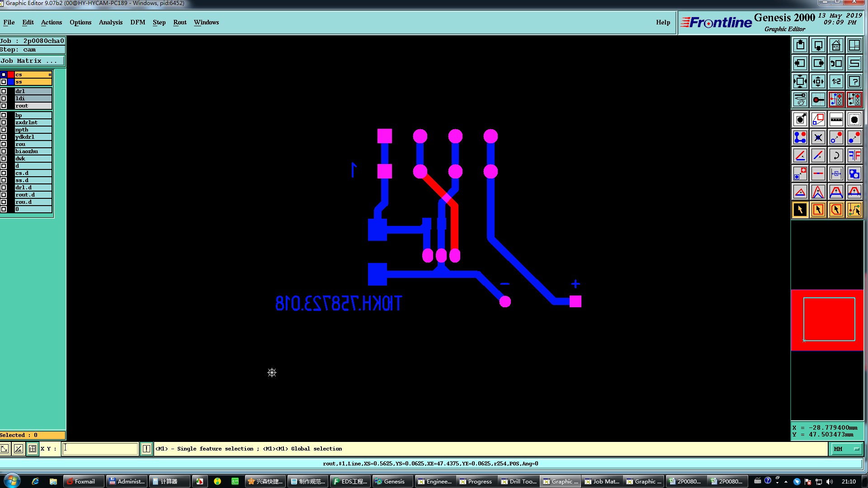868x488 pixels.
Task: Open the question mark help icon
Action: click(x=854, y=82)
